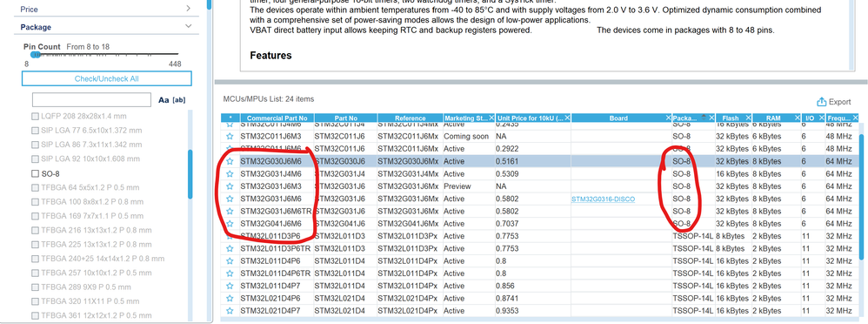Select the STM32G030J6M6 commercial part cell
The image size is (868, 324).
tap(277, 161)
